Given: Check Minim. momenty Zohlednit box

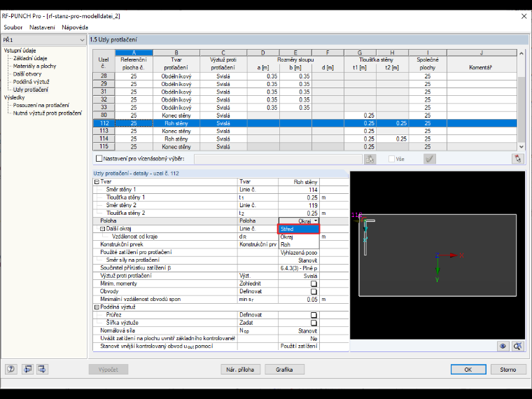Looking at the screenshot, I should tap(314, 283).
